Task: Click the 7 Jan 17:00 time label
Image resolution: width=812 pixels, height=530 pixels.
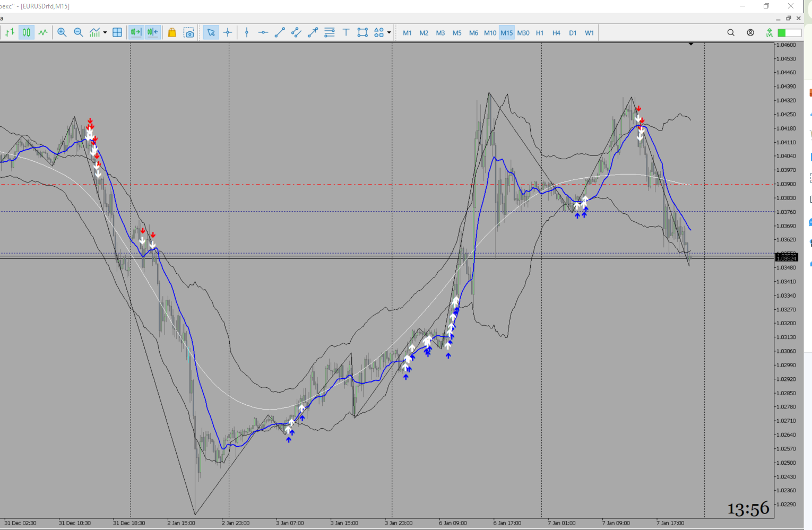Action: click(x=670, y=523)
